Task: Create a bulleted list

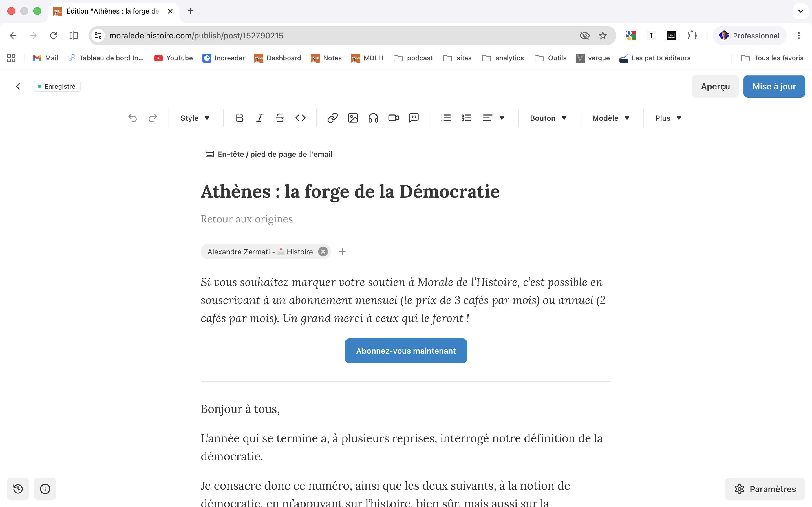Action: coord(446,118)
